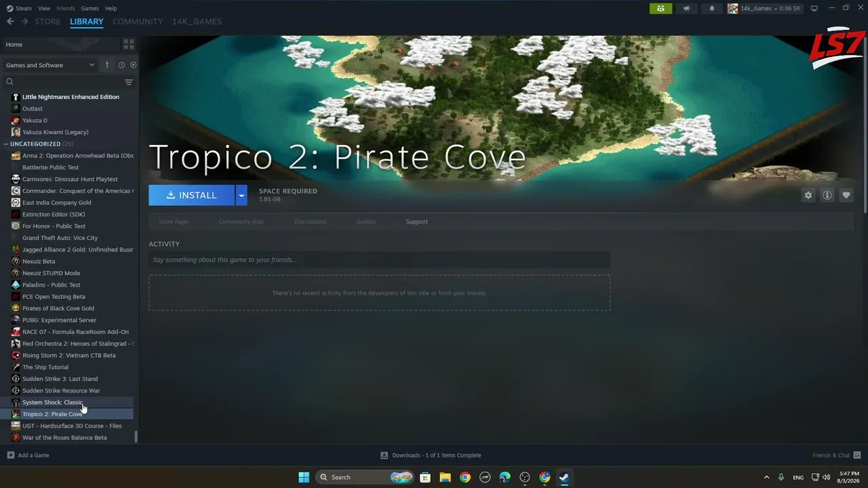
Task: Open the Friends menu
Action: [x=66, y=8]
